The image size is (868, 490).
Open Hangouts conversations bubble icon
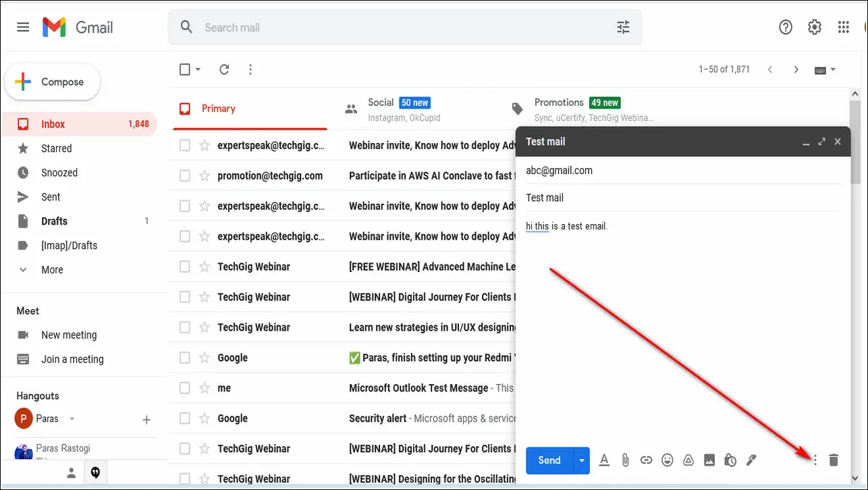click(95, 473)
